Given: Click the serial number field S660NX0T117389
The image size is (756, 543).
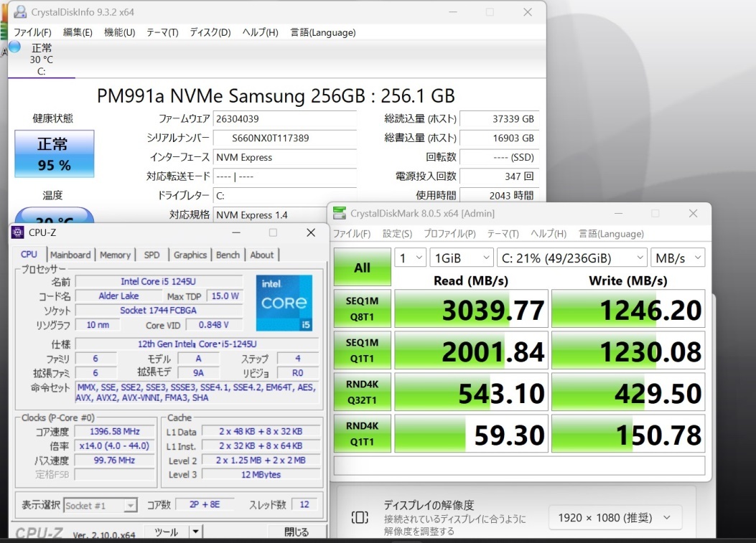Looking at the screenshot, I should click(284, 138).
